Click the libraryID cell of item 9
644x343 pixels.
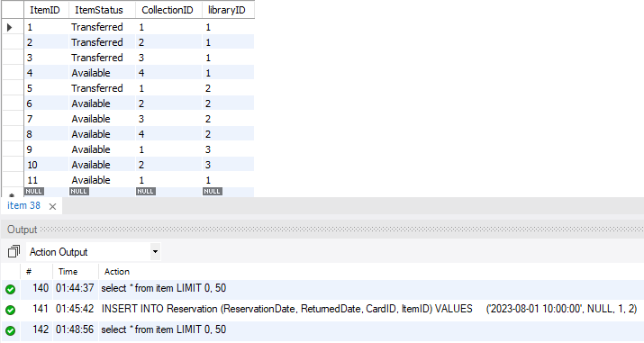228,149
